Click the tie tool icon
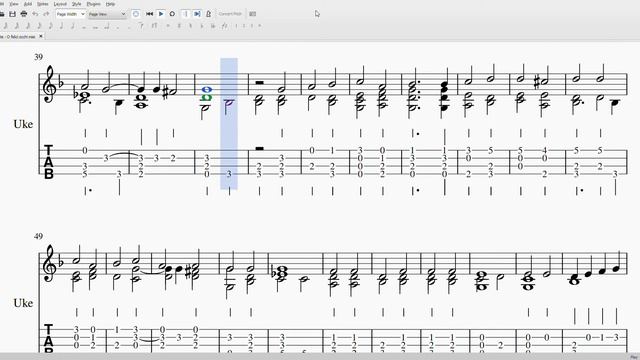 click(x=141, y=26)
